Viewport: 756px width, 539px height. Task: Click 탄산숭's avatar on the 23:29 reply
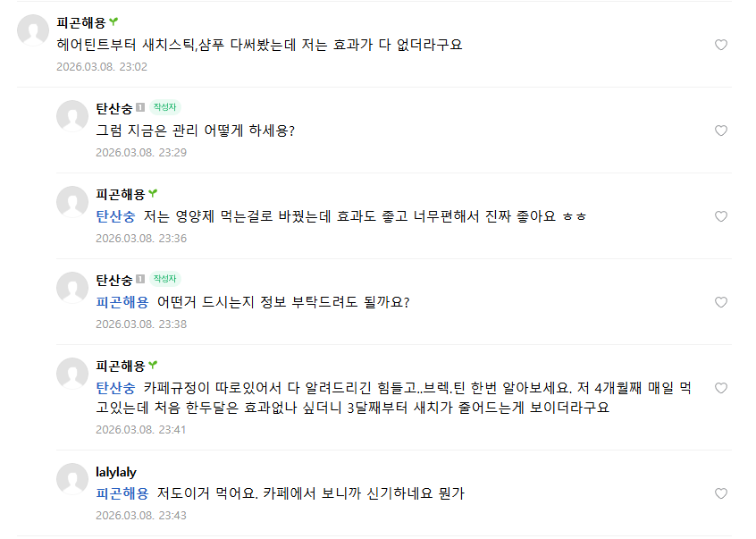(72, 117)
